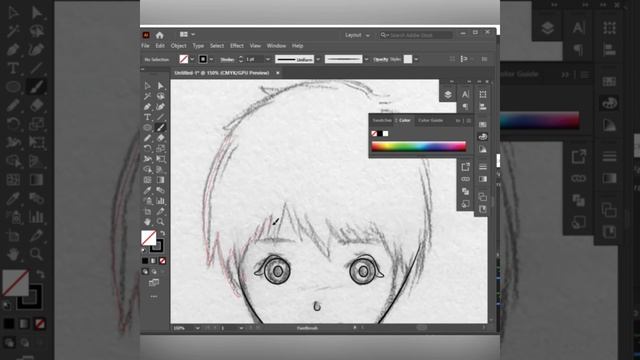The image size is (640, 360).
Task: Set paint mode to Gradient
Action: [x=153, y=261]
